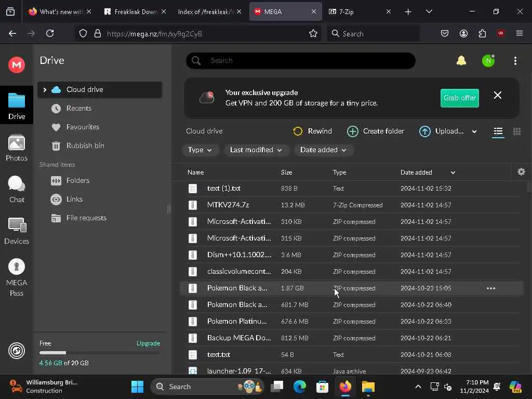Switch to Index of /freakleak tab
This screenshot has height=399, width=532.
pos(209,12)
